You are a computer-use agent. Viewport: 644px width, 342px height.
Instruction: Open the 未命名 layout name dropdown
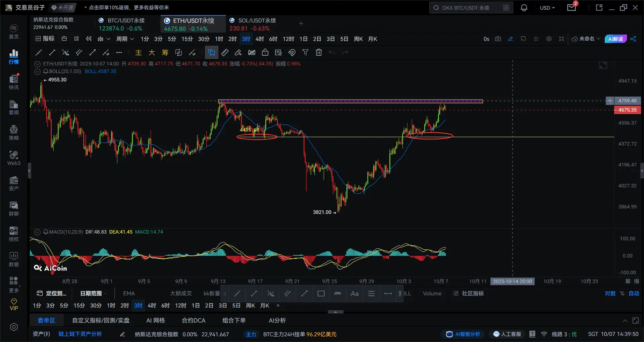coord(586,39)
